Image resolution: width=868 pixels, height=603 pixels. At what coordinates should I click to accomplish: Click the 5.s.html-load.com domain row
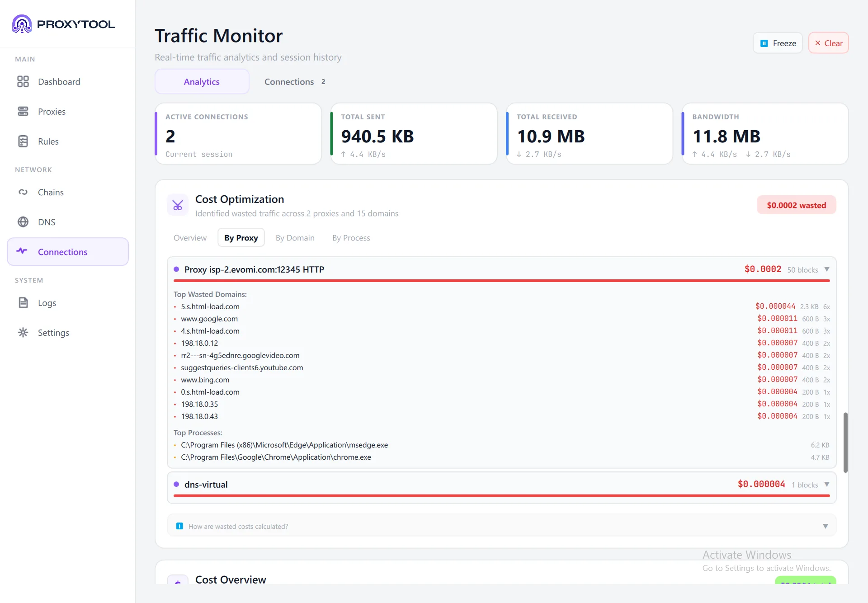[x=501, y=306]
